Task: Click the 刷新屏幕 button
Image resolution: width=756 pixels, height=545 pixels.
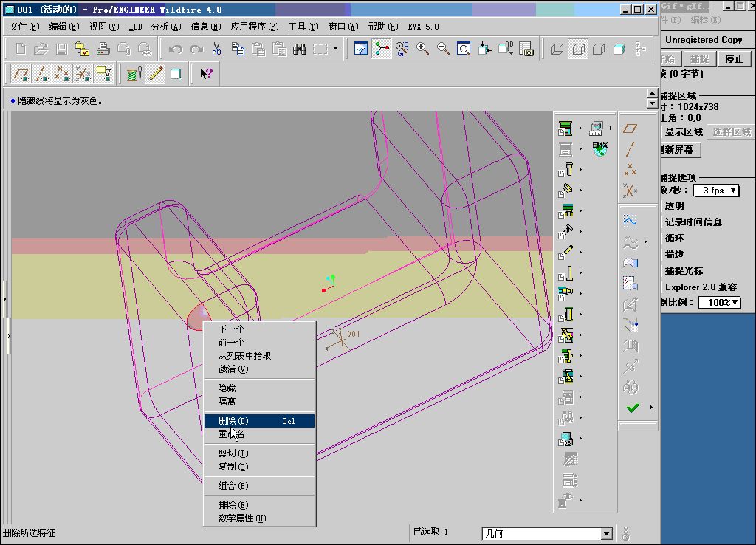Action: pyautogui.click(x=680, y=149)
